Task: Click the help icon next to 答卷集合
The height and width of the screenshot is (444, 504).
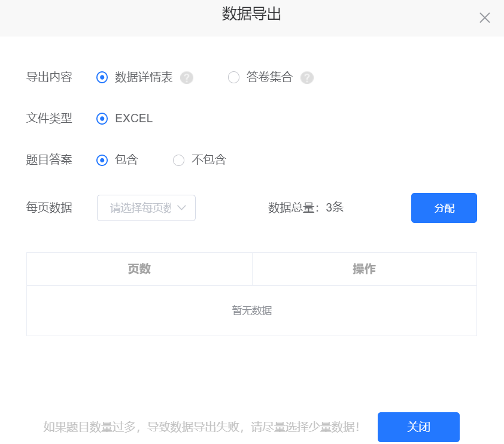Action: [x=307, y=77]
